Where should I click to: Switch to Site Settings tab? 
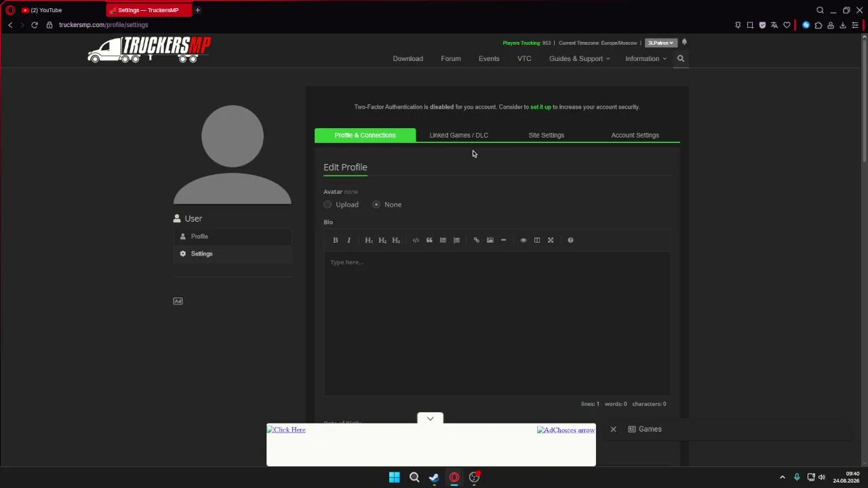tap(546, 135)
